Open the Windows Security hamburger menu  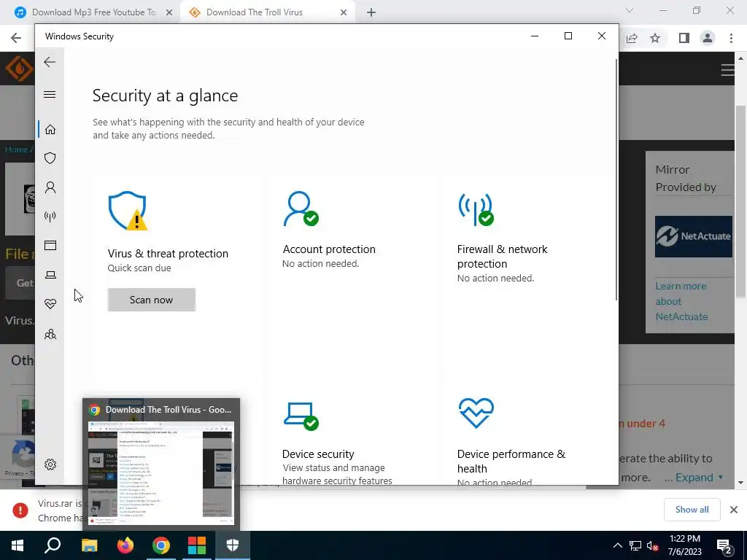(50, 94)
